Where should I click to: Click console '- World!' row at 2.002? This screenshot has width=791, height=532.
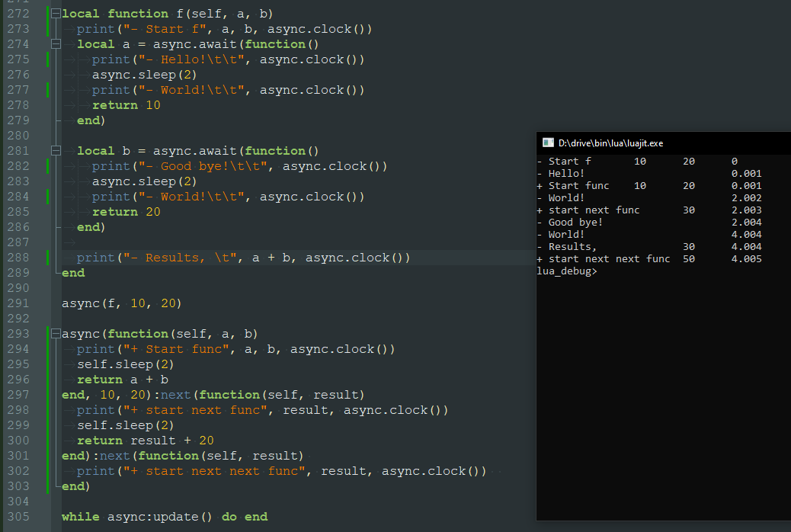point(649,198)
